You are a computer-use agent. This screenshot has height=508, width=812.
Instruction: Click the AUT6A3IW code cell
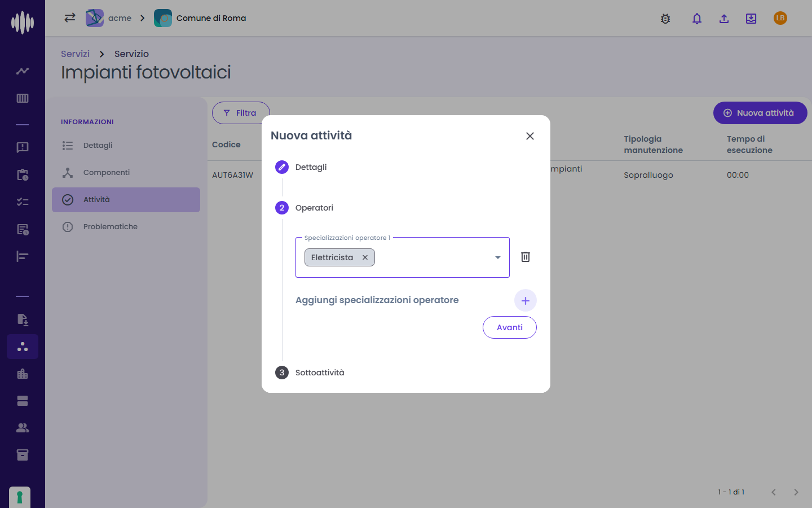(x=232, y=175)
